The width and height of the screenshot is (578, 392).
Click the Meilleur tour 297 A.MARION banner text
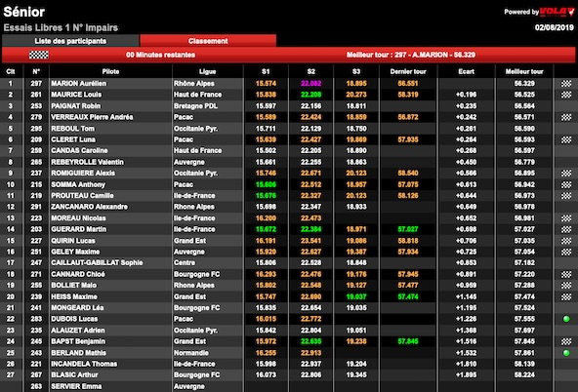pyautogui.click(x=411, y=55)
